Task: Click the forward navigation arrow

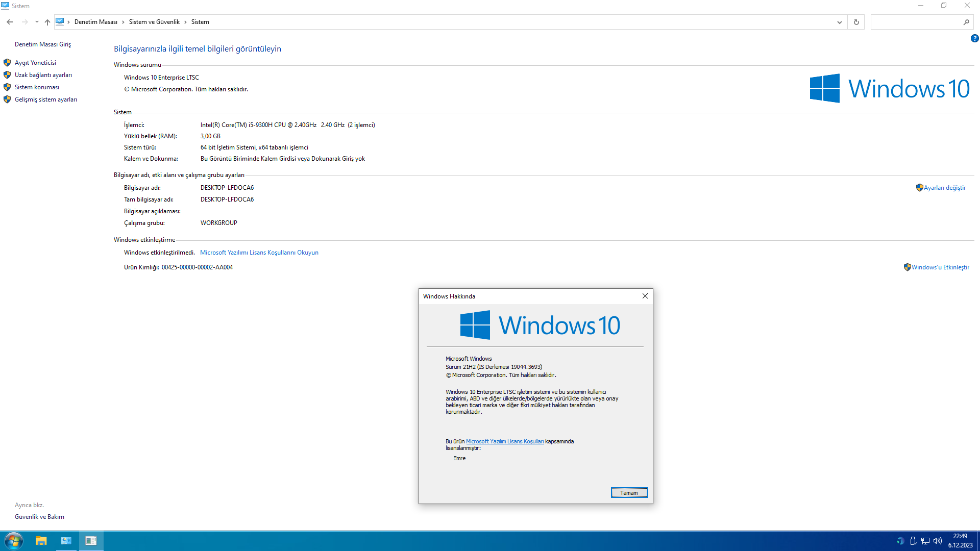Action: pyautogui.click(x=24, y=22)
